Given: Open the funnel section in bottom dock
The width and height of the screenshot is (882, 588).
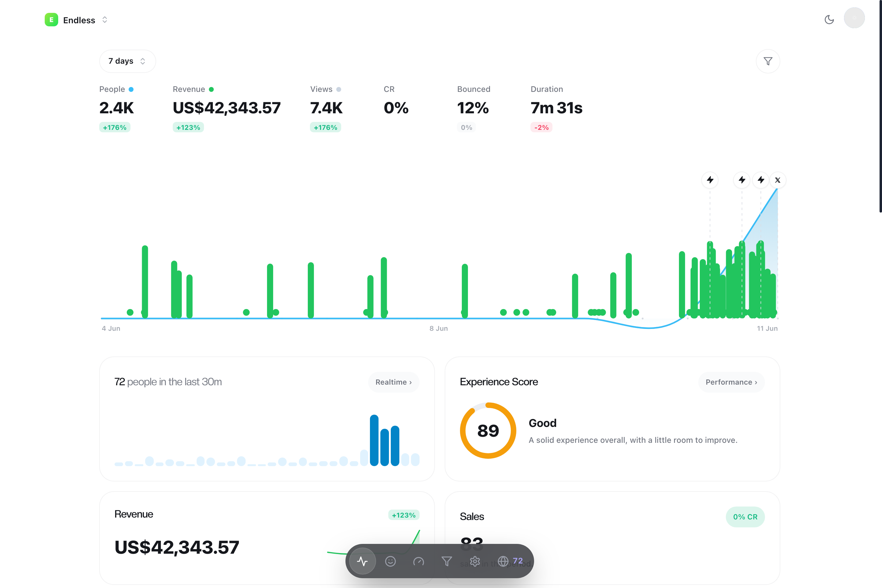Looking at the screenshot, I should (x=447, y=561).
